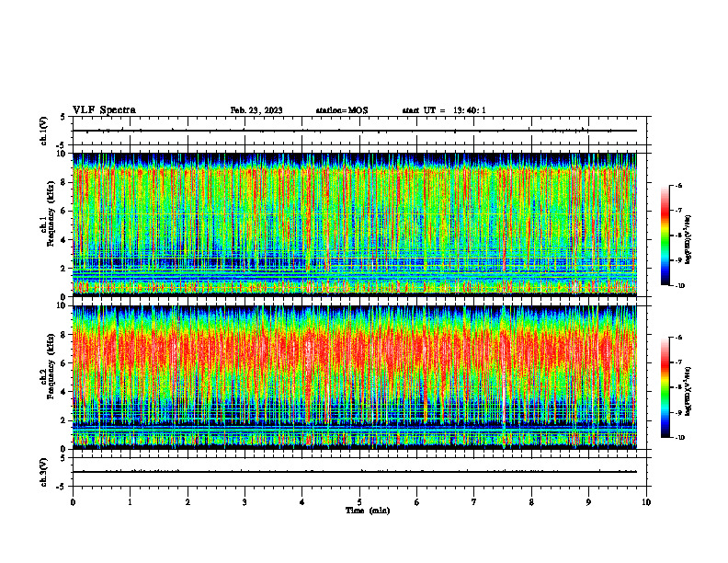Click the "1" tick on the time axis
Viewport: 728px width, 563px height.
pyautogui.click(x=130, y=502)
